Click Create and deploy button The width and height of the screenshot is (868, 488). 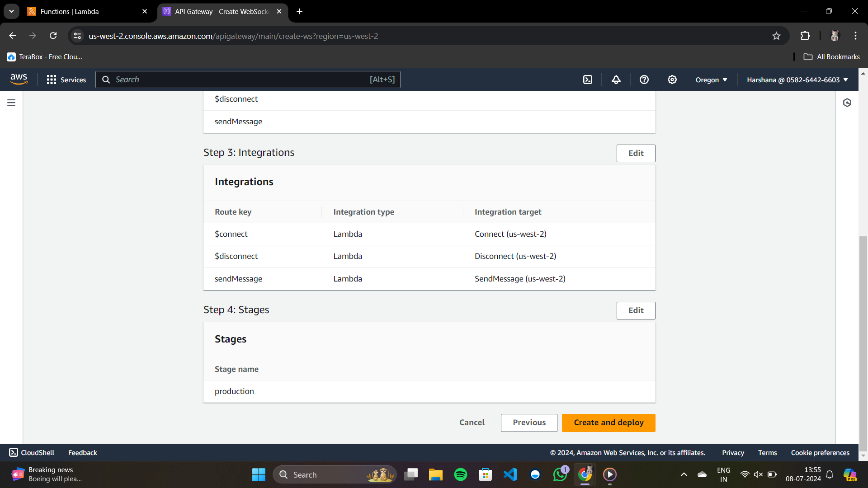(x=608, y=422)
